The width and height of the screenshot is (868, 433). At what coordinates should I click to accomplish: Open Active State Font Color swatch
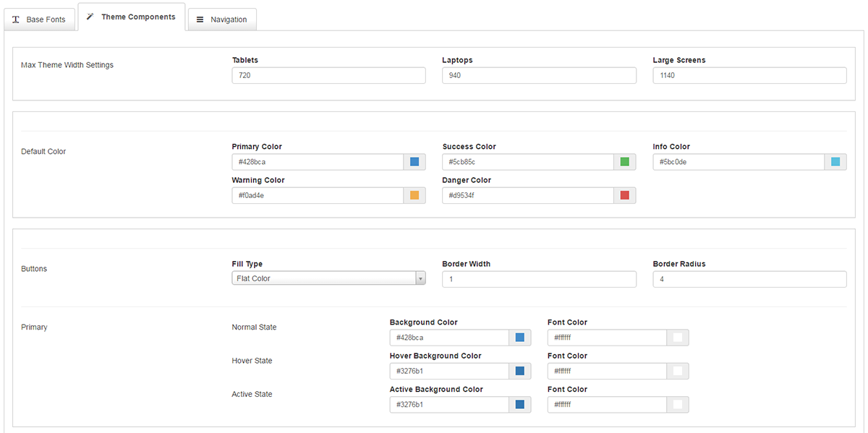[x=678, y=404]
